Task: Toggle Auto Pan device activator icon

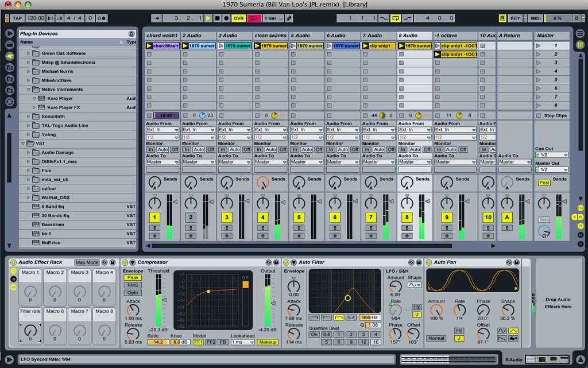Action: (x=428, y=262)
